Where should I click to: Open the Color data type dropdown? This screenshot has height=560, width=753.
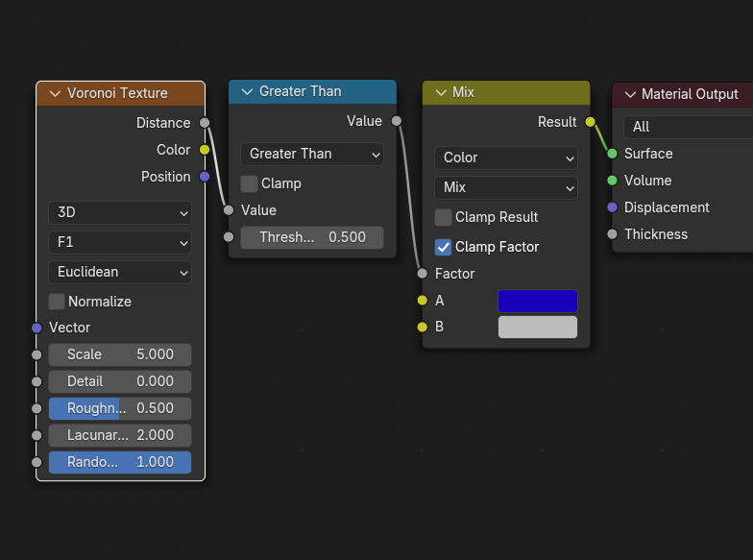click(x=505, y=158)
